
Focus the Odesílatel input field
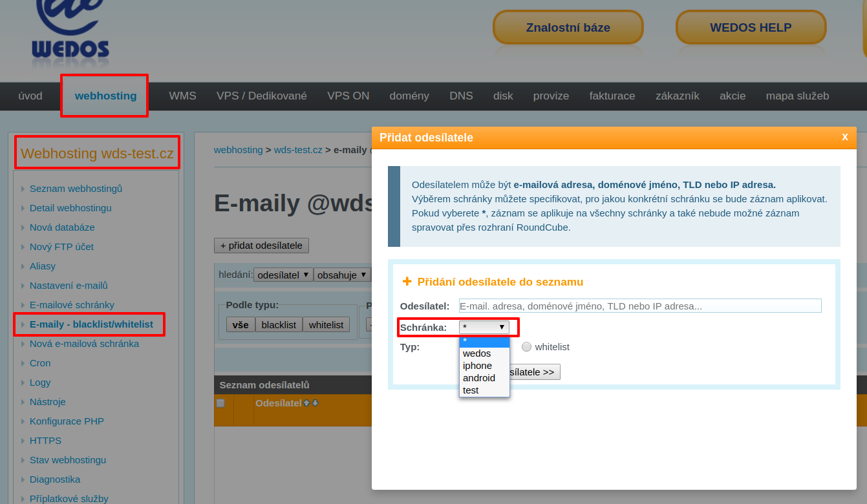[639, 306]
